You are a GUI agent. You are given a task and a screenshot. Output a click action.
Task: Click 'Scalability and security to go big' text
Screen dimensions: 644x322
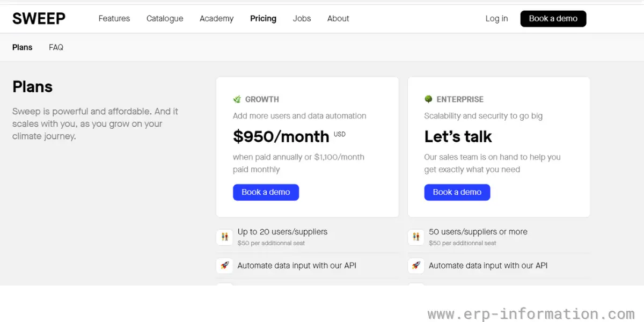(x=484, y=116)
